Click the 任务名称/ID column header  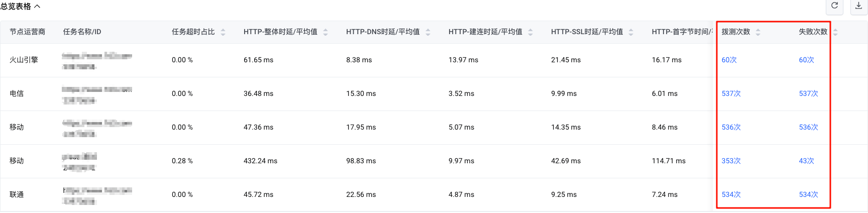82,32
